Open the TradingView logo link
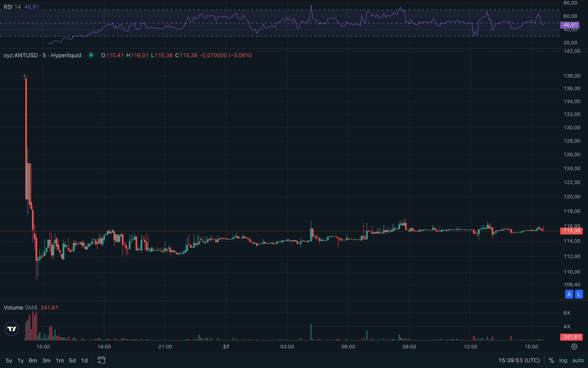Viewport: 588px width, 368px height. (12, 329)
